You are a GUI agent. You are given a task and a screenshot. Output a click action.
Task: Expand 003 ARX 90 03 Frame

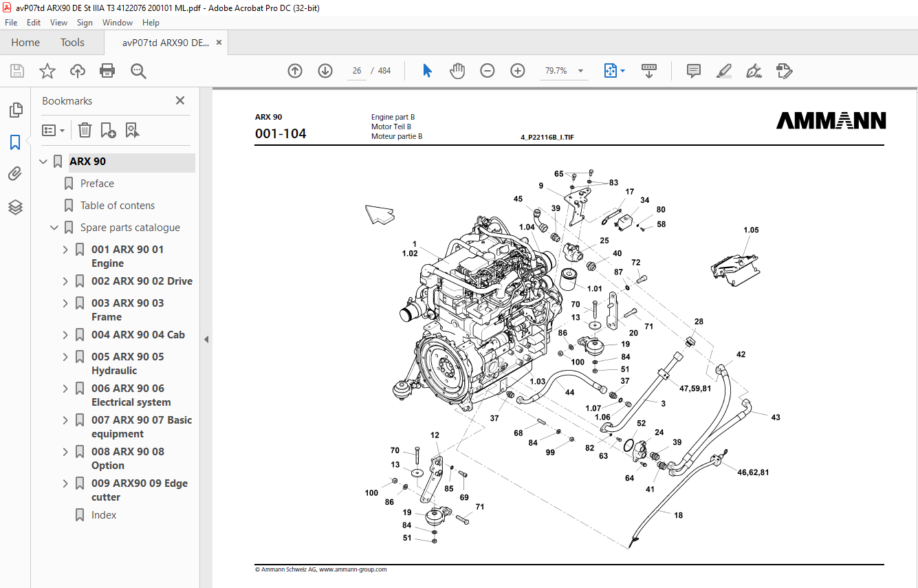tap(66, 303)
